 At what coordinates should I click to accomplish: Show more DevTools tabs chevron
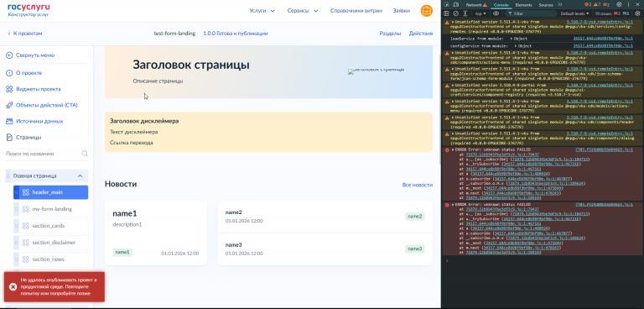pos(560,5)
